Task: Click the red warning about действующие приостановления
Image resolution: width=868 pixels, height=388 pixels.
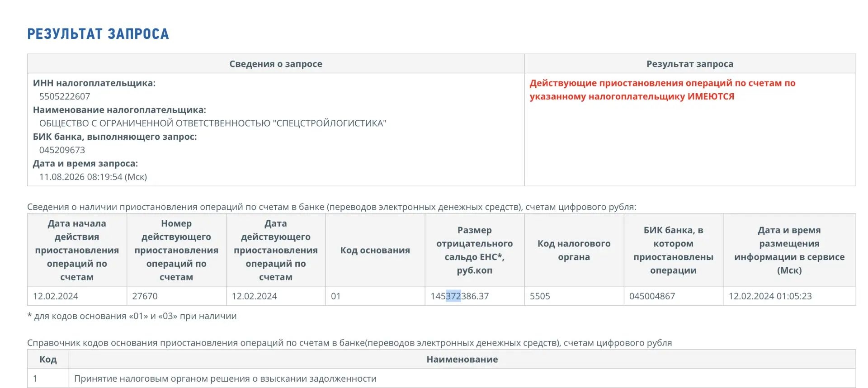Action: click(x=662, y=90)
